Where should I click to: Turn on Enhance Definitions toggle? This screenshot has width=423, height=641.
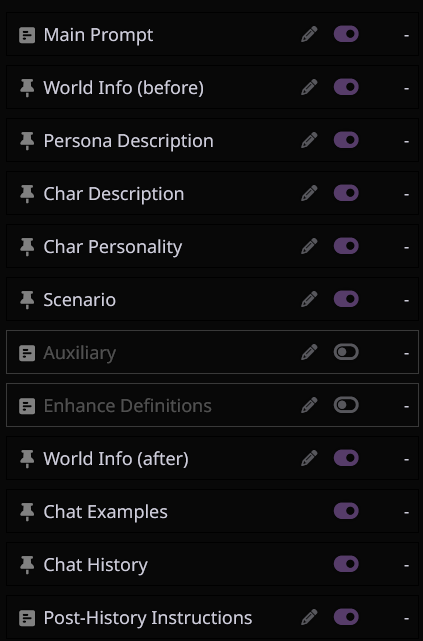coord(346,405)
